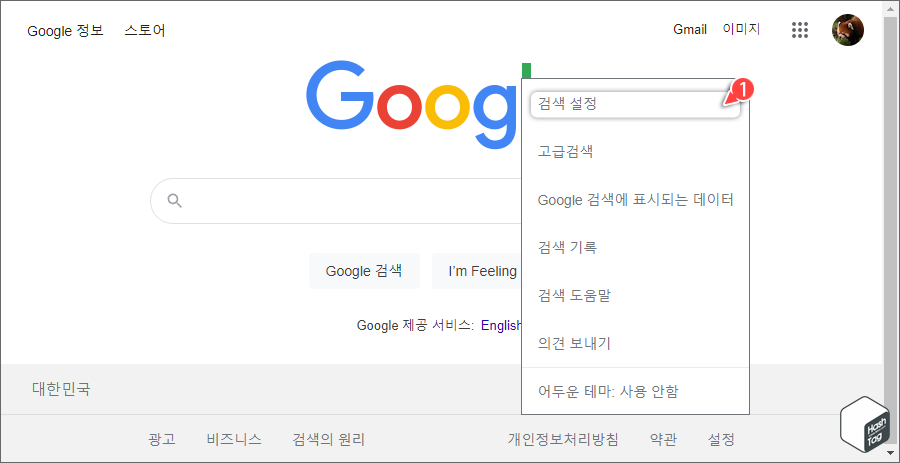Click the Google logo image
Screen dimensions: 900x463
413,106
